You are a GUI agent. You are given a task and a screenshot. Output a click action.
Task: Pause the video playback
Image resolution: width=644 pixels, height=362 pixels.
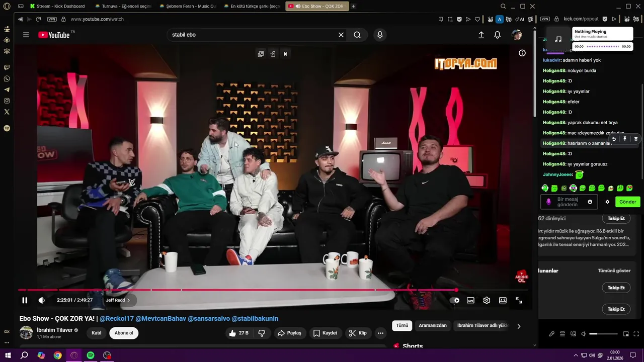coord(25,300)
